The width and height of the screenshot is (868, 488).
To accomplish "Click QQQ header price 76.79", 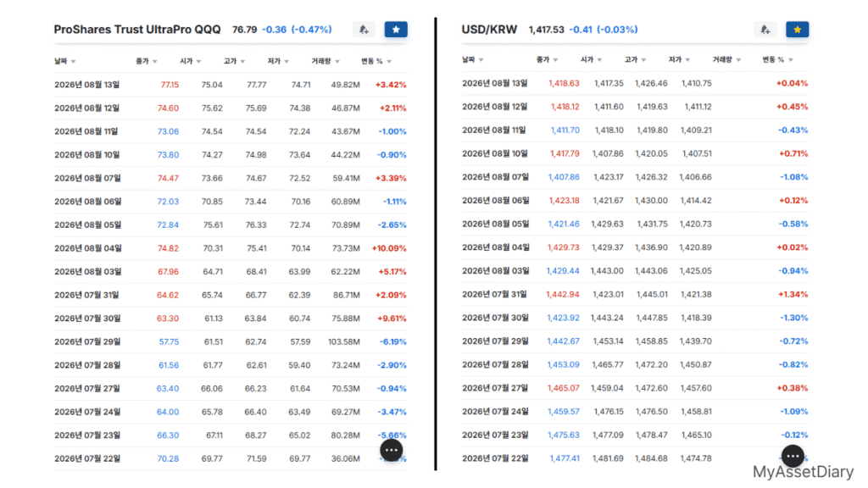I will click(x=245, y=30).
